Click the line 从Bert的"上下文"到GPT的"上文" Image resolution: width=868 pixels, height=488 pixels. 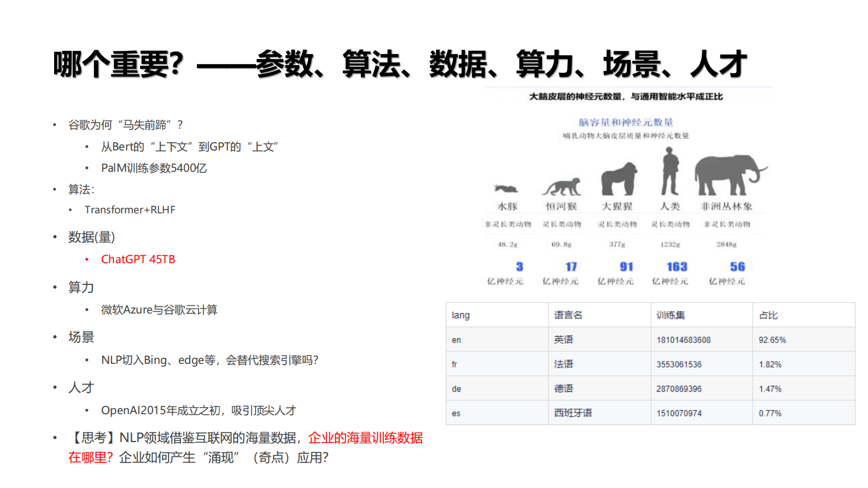[190, 147]
